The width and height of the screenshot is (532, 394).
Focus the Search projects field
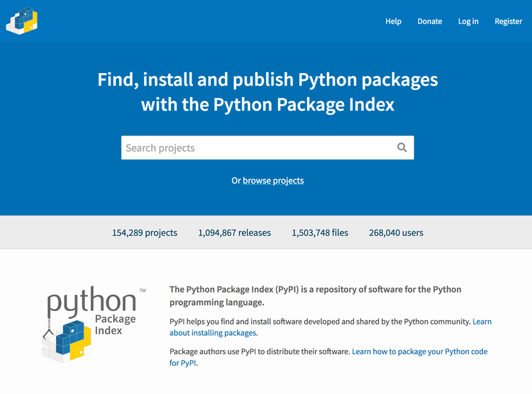click(267, 147)
